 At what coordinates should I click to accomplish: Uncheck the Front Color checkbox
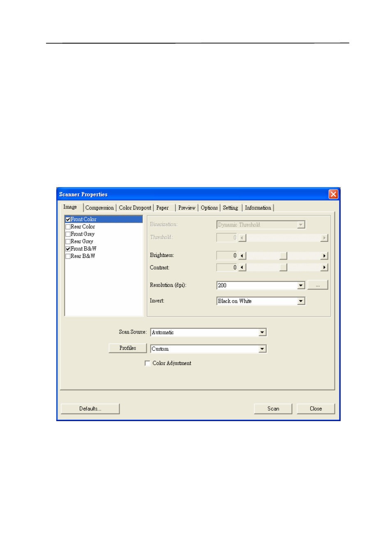pyautogui.click(x=68, y=220)
